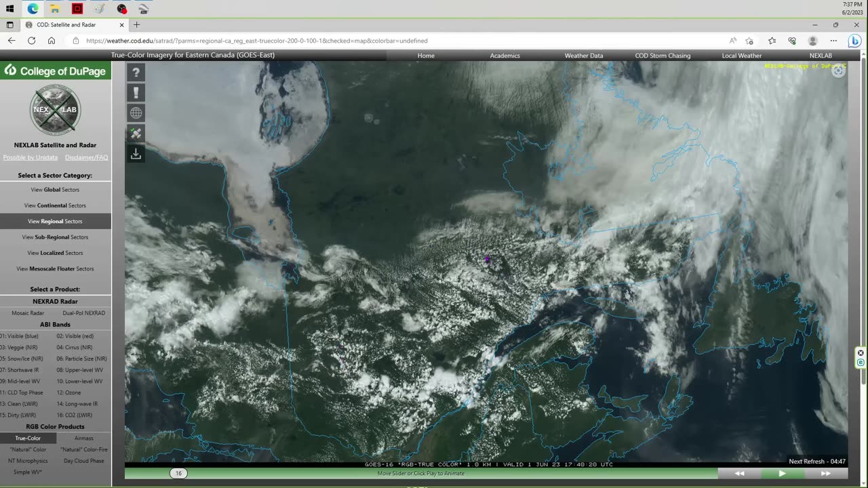Open browser essentials heart icon
Image resolution: width=868 pixels, height=488 pixels.
[792, 41]
